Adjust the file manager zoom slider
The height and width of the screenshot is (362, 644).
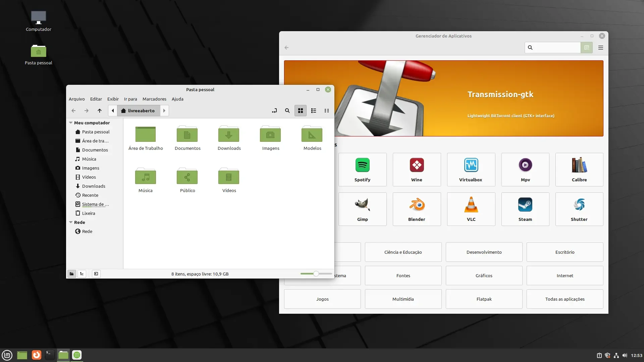(316, 274)
